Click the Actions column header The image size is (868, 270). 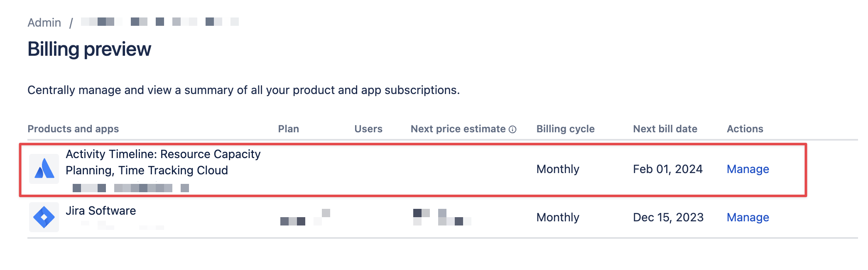tap(745, 129)
